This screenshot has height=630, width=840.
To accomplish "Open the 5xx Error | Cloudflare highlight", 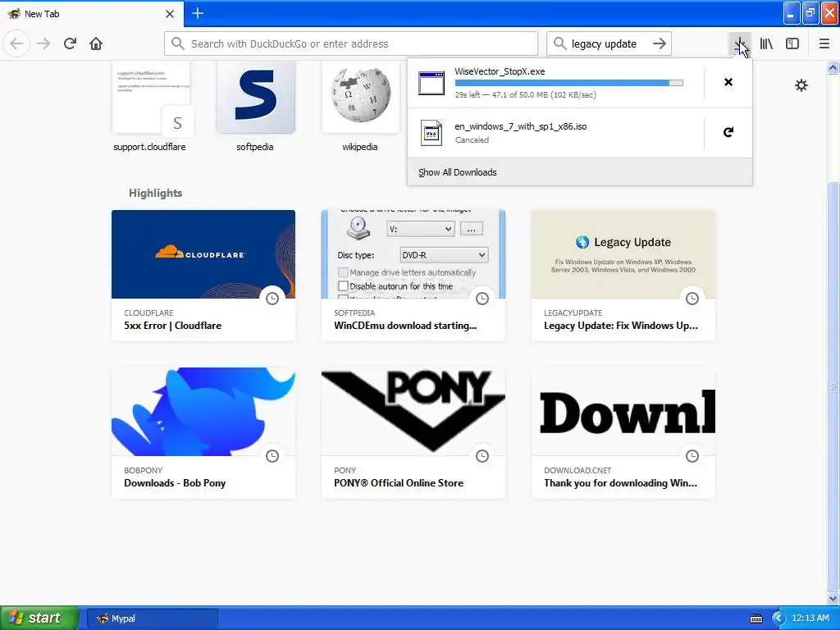I will (203, 276).
